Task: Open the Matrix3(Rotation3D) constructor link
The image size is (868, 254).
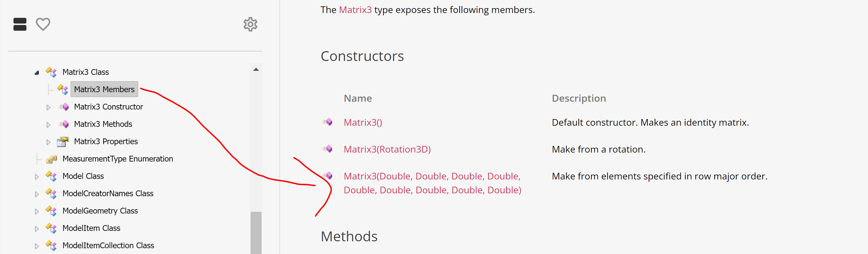Action: pyautogui.click(x=387, y=149)
